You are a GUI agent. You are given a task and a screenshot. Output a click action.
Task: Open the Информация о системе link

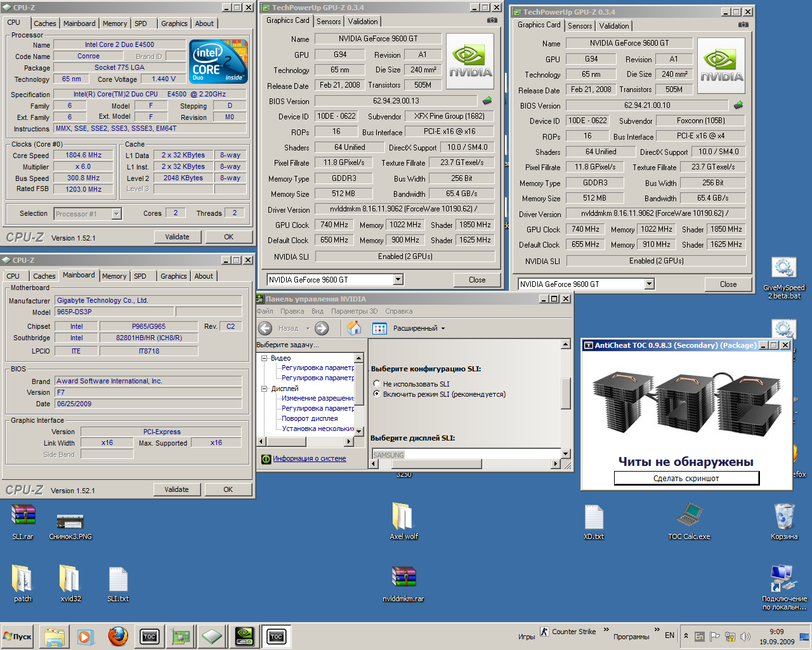tap(310, 458)
